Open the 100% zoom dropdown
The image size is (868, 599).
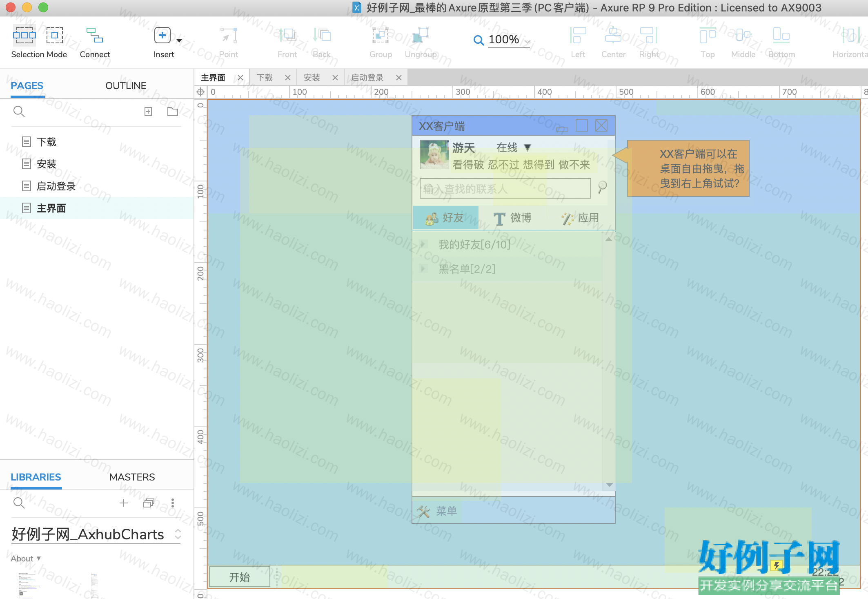click(527, 41)
